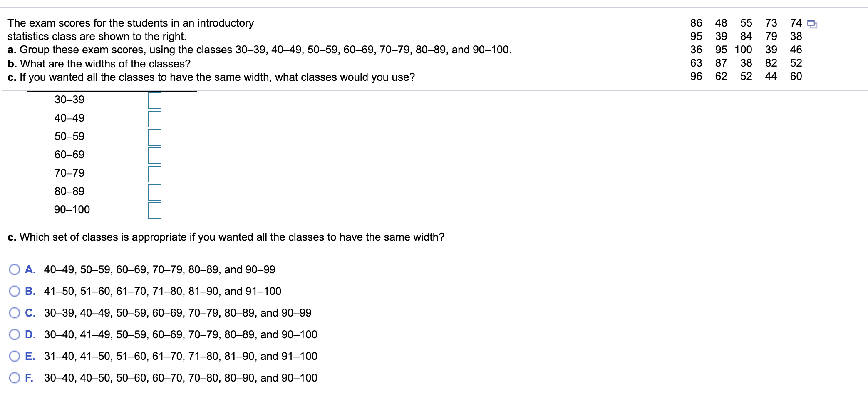The height and width of the screenshot is (394, 868).
Task: Select radio button for answer choice F
Action: click(15, 378)
